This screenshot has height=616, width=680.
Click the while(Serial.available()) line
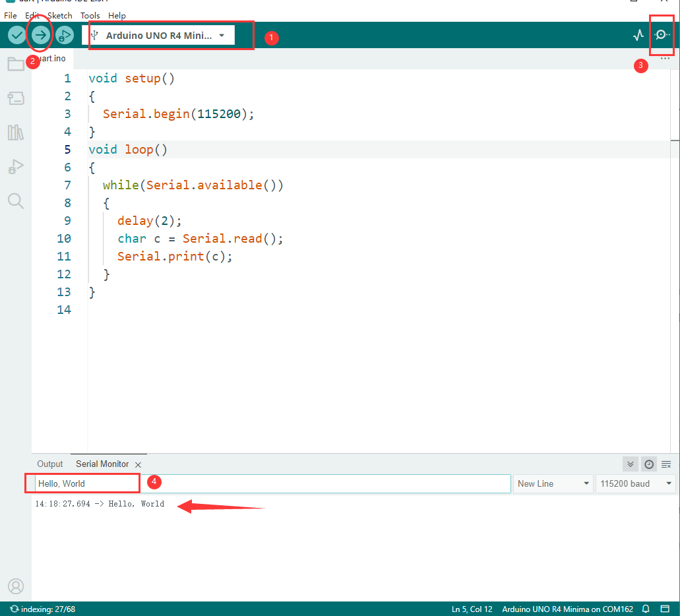click(193, 185)
